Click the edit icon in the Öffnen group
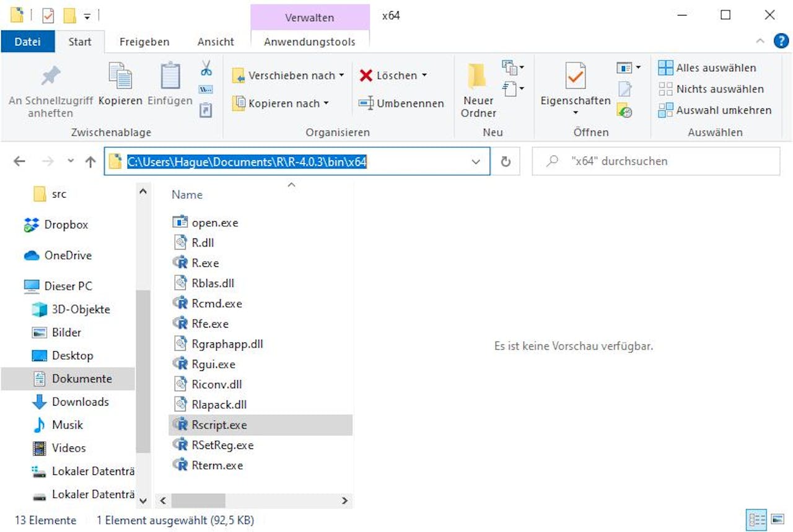 (624, 90)
